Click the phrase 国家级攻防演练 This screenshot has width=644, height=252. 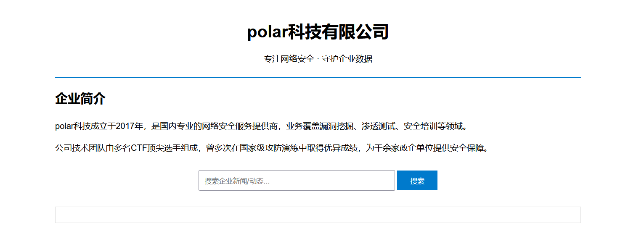(269, 148)
